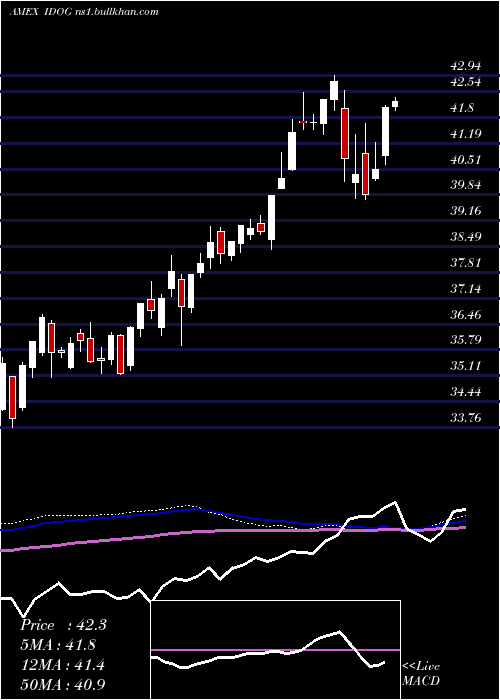Click the 'Price : 42.3' readout
The height and width of the screenshot is (700, 500).
[x=63, y=625]
